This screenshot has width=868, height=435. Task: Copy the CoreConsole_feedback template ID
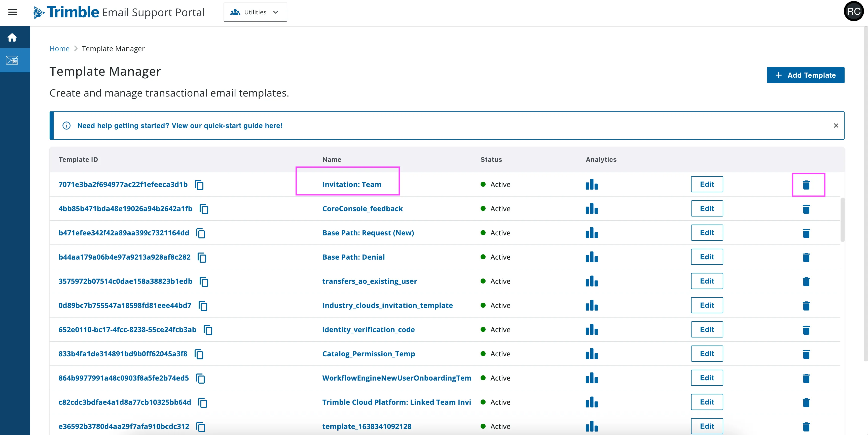tap(204, 209)
